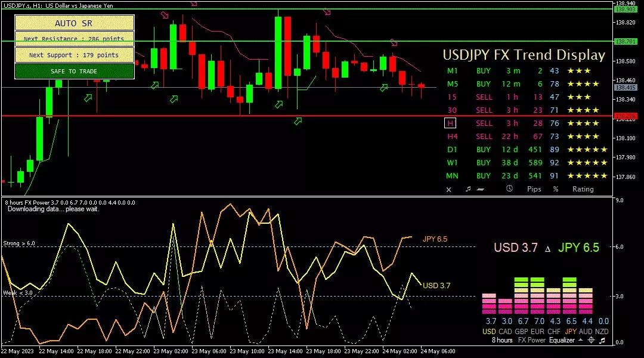The image size is (644, 358).
Task: Click the Next Resistance 286 points box
Action: 75,39
